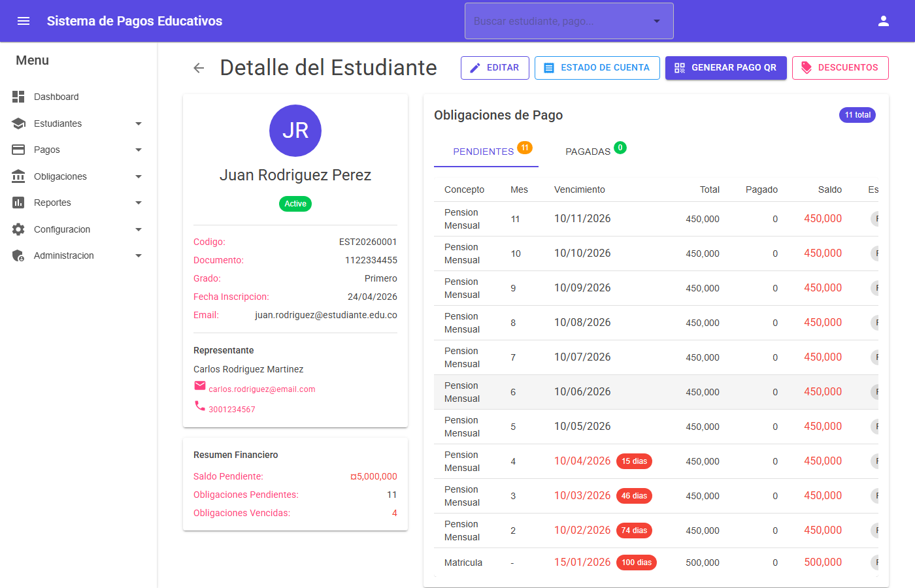Click the green Active status chip
The height and width of the screenshot is (588, 915).
(x=295, y=204)
